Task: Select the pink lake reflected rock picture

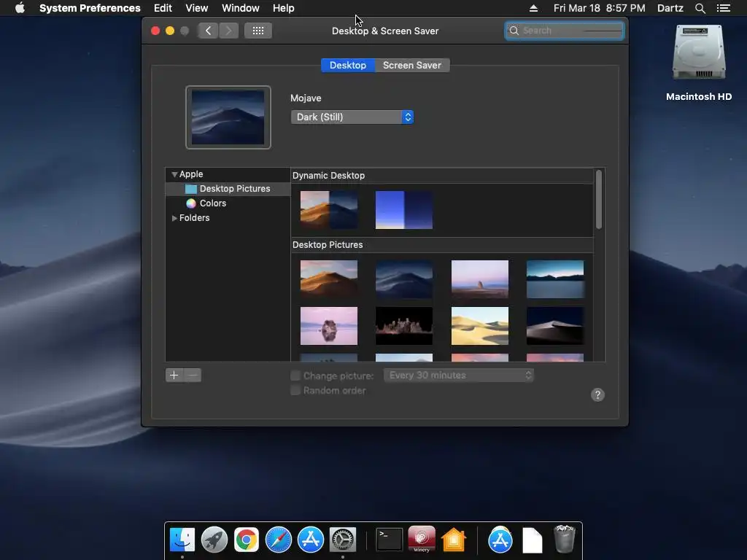Action: [329, 326]
